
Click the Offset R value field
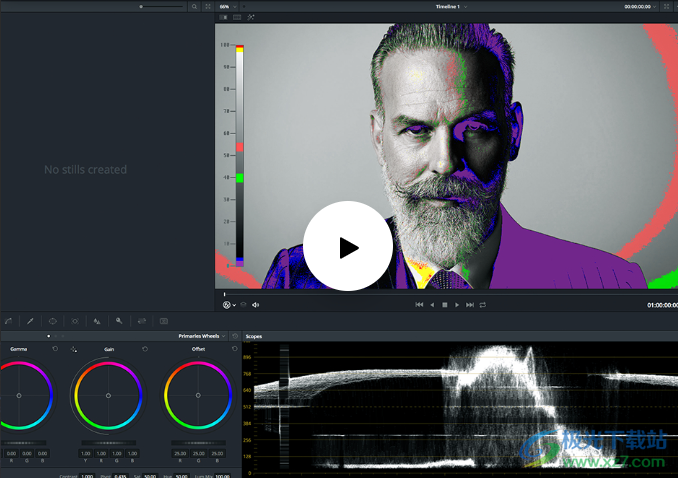(x=180, y=453)
